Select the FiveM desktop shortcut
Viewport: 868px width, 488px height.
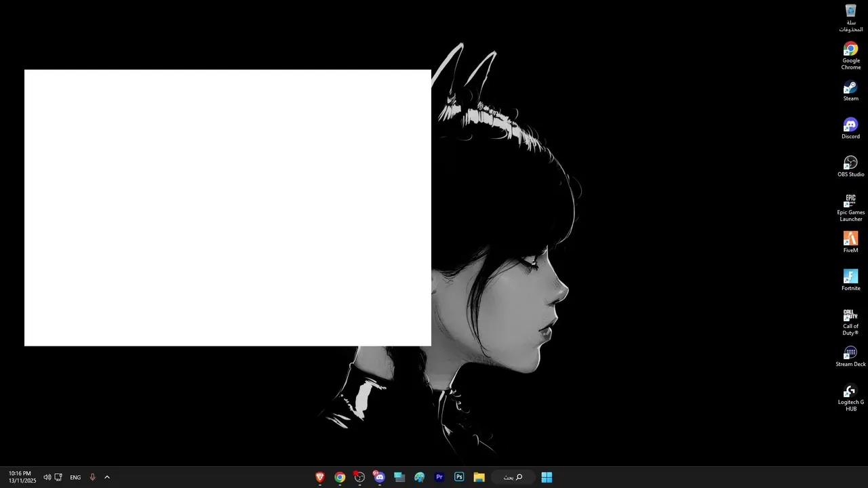[850, 243]
